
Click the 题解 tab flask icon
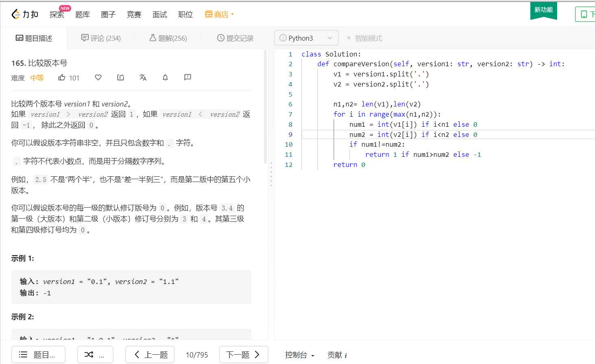pos(153,38)
